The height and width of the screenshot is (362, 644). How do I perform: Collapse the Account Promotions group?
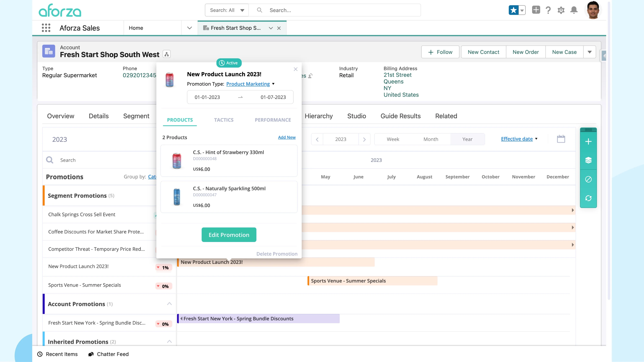[169, 304]
